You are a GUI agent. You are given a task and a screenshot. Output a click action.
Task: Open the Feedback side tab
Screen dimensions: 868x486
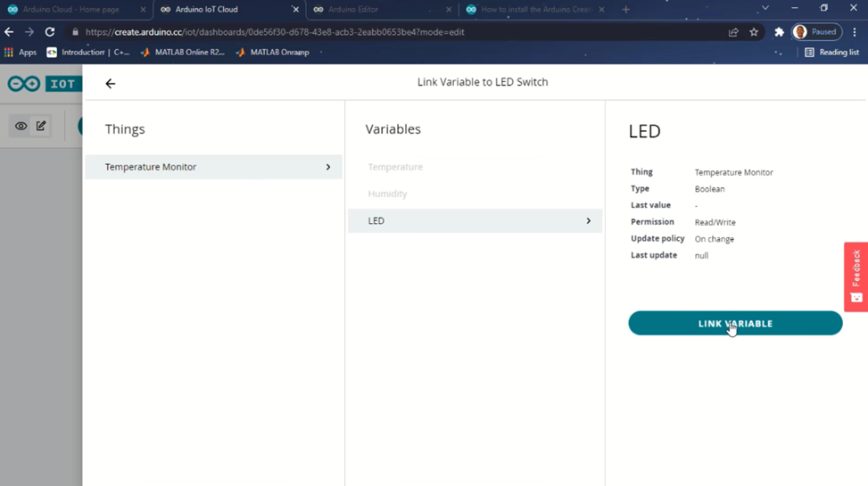click(856, 276)
